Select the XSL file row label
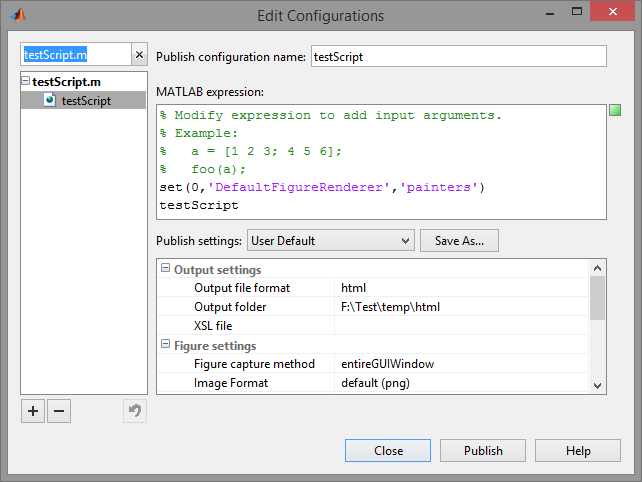The image size is (642, 482). pyautogui.click(x=213, y=326)
